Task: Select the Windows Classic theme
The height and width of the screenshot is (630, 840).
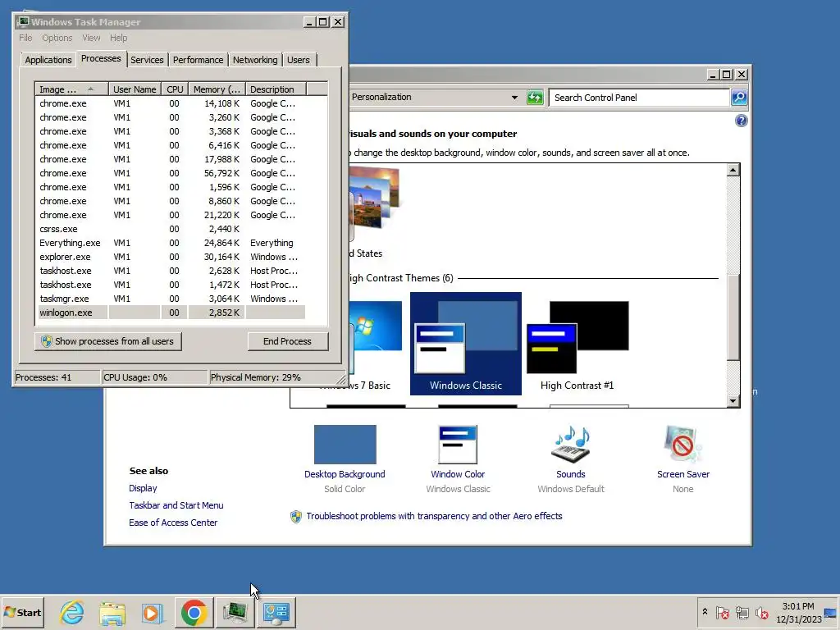Action: 466,344
